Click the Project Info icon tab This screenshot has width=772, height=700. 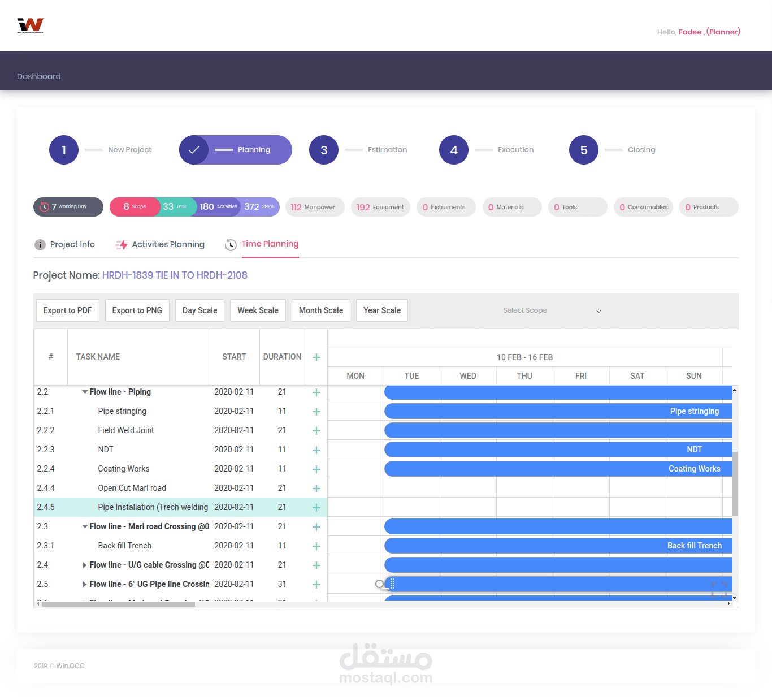40,245
